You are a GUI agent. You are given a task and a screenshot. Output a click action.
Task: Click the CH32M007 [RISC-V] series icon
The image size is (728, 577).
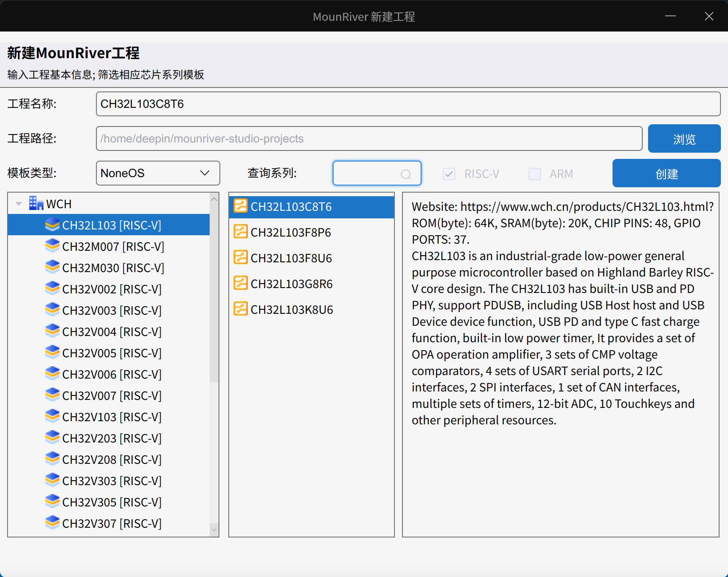click(52, 246)
